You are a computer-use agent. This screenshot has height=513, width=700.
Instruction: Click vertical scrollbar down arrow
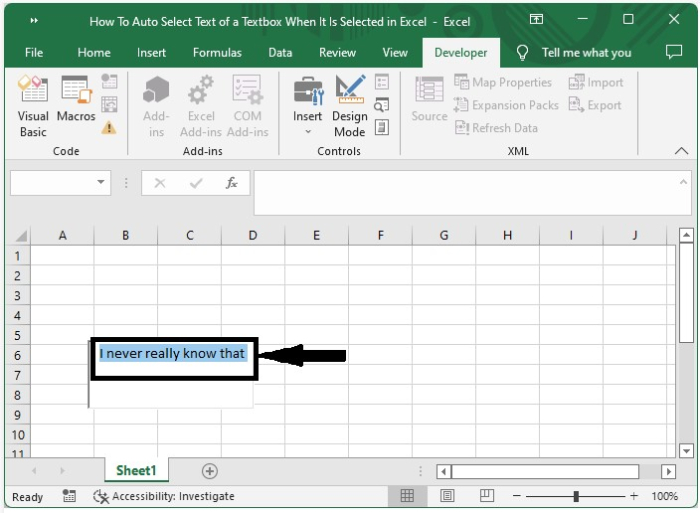click(687, 450)
